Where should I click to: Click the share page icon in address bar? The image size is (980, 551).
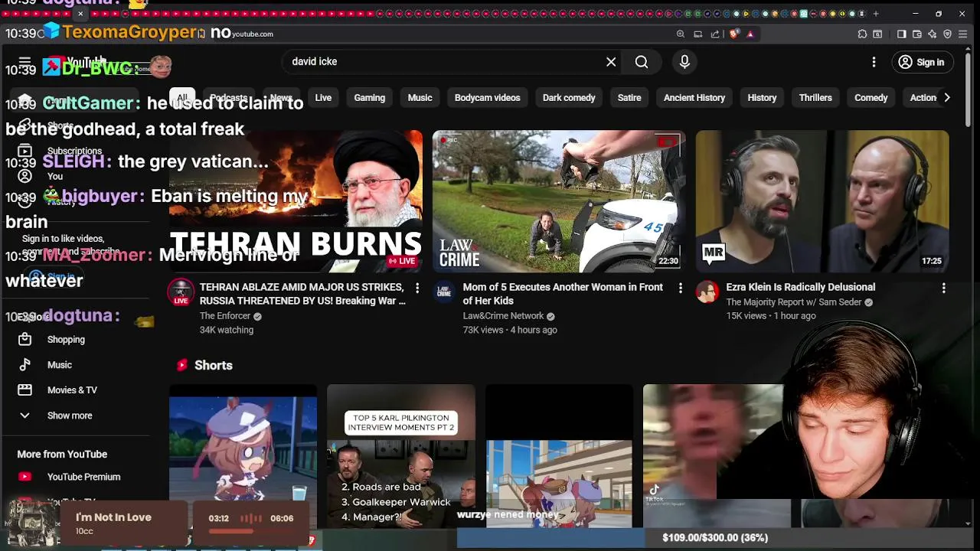(x=715, y=34)
